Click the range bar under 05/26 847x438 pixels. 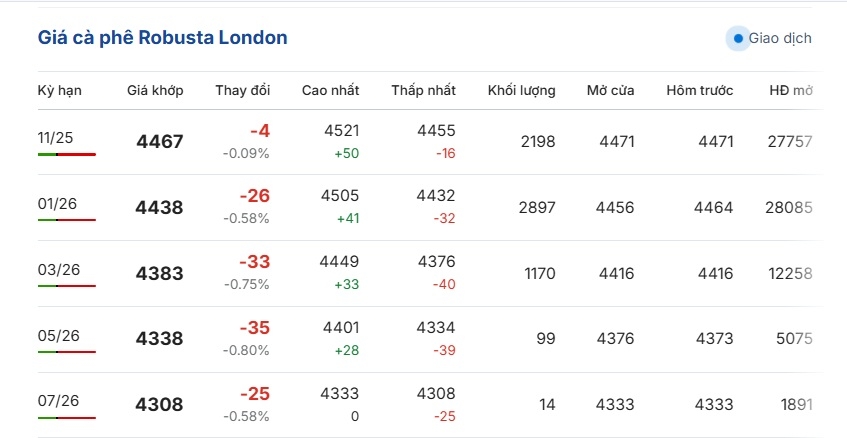[67, 352]
